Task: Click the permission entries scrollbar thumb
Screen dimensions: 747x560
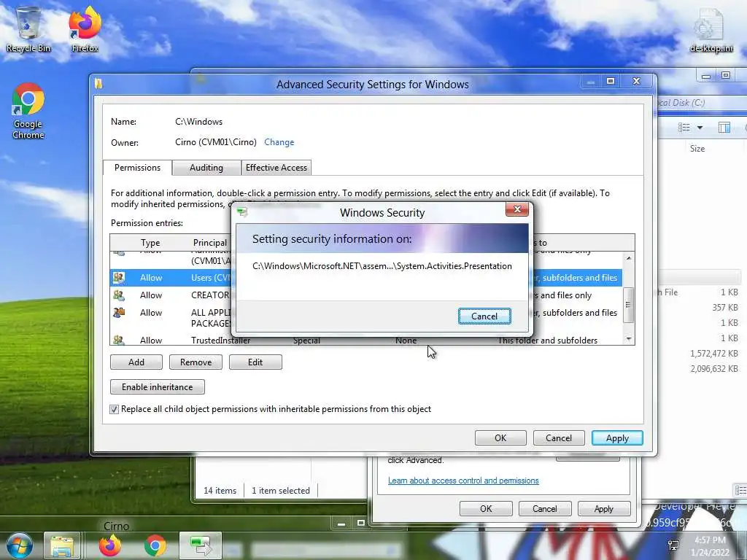Action: (x=629, y=305)
